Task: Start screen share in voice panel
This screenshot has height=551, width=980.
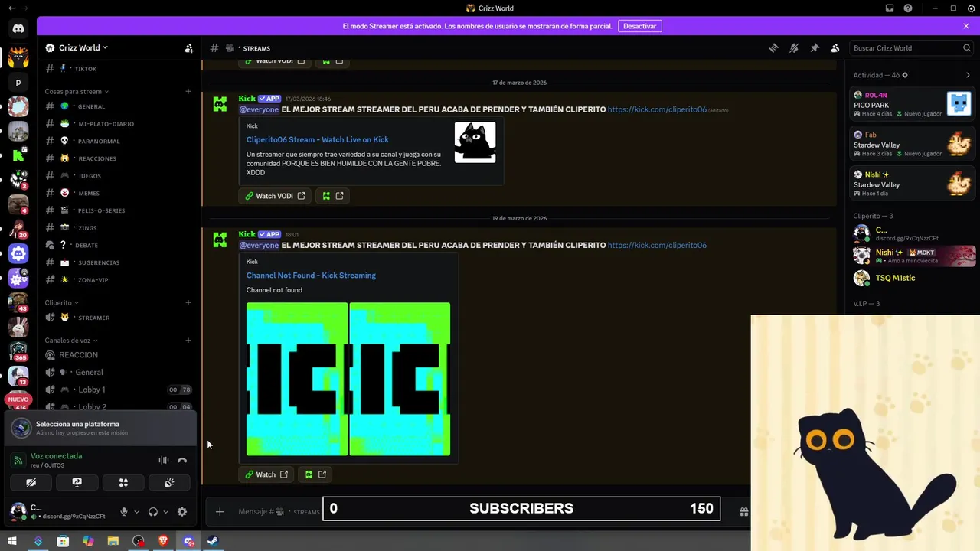Action: pyautogui.click(x=77, y=483)
